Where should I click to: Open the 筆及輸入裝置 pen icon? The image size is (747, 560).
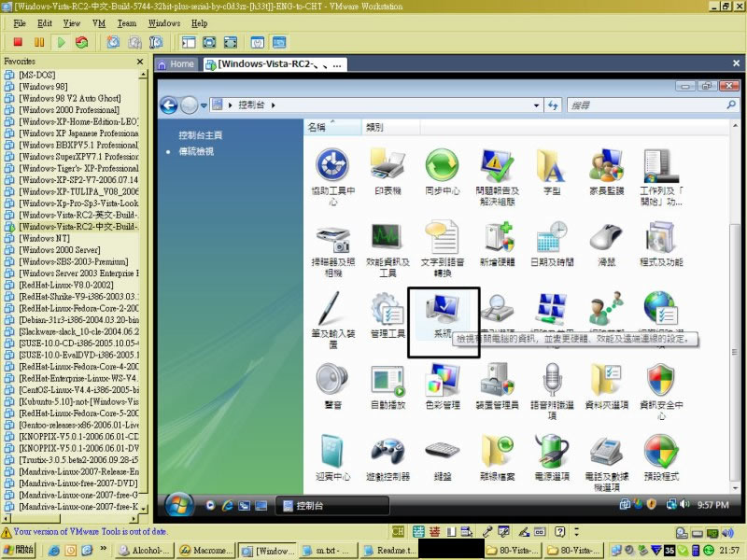pyautogui.click(x=333, y=320)
